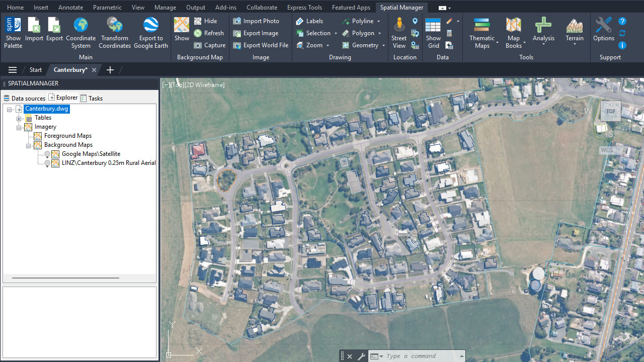Viewport: 644px width, 362px height.
Task: Click the Import Photo button
Action: pos(256,21)
